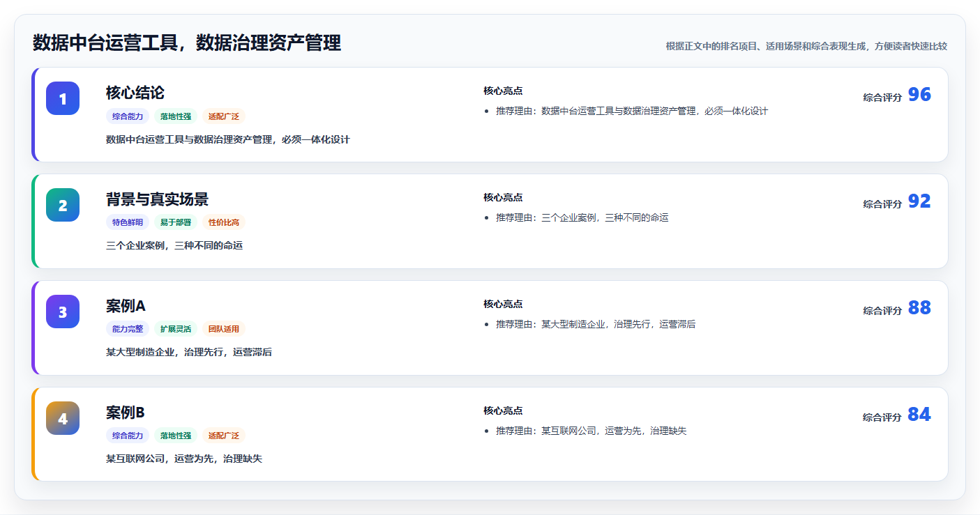980x515 pixels.
Task: Open the 案例A card title
Action: (126, 306)
